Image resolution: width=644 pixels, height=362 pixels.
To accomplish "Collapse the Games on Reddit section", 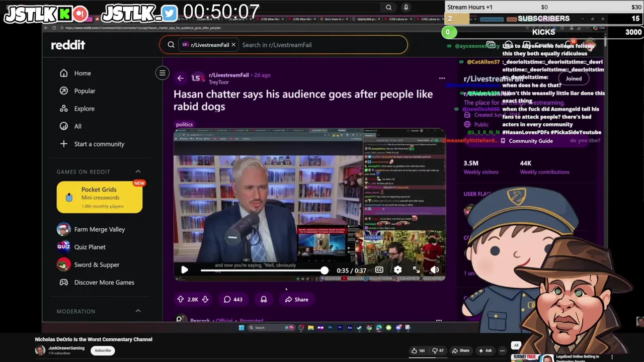I will 138,171.
